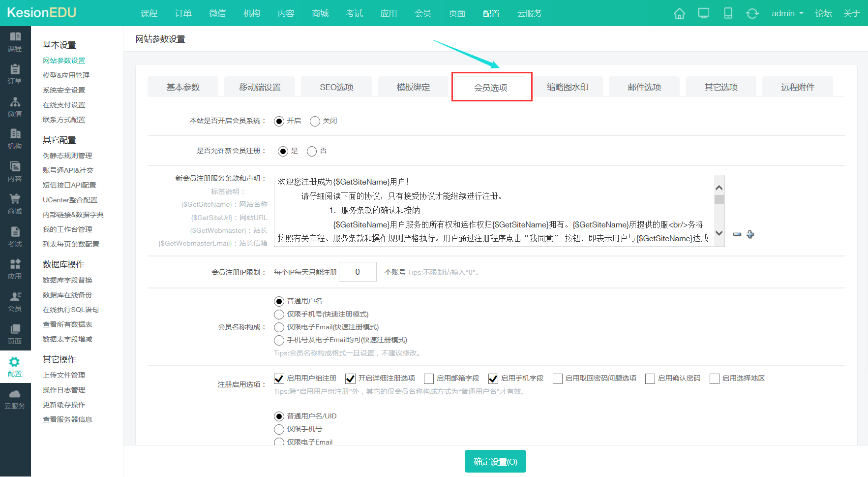
Task: Open desktop preview via the monitor icon
Action: (703, 13)
